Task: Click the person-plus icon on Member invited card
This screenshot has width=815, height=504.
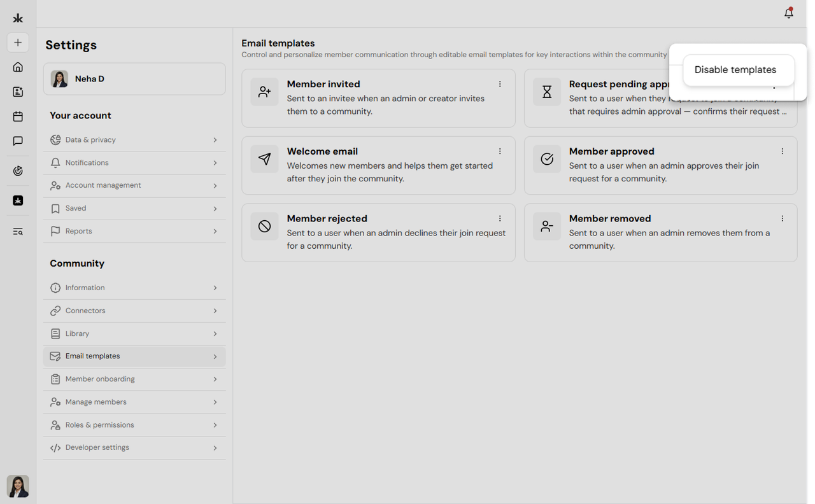Action: pyautogui.click(x=264, y=92)
